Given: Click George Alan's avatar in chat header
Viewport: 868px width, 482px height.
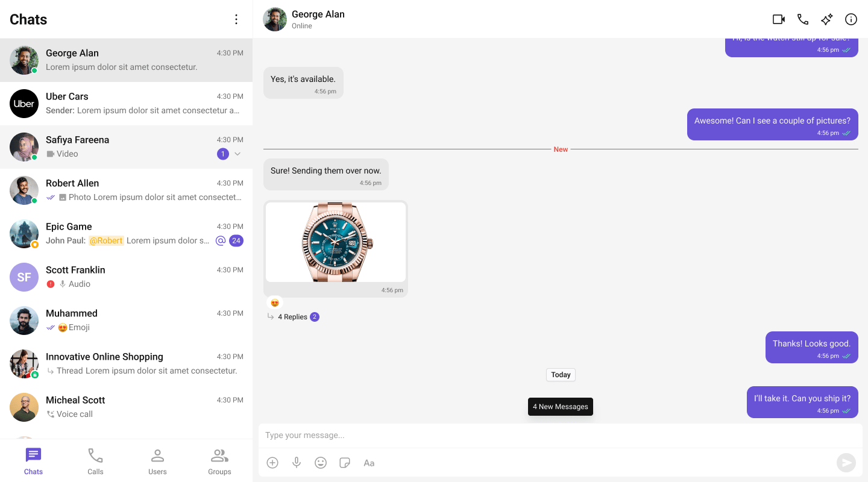Looking at the screenshot, I should pyautogui.click(x=275, y=19).
